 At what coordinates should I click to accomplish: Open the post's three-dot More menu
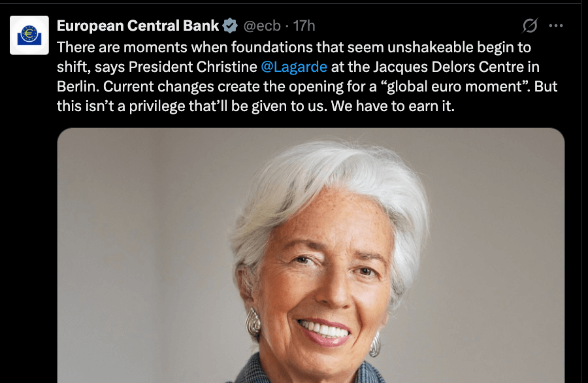coord(556,26)
